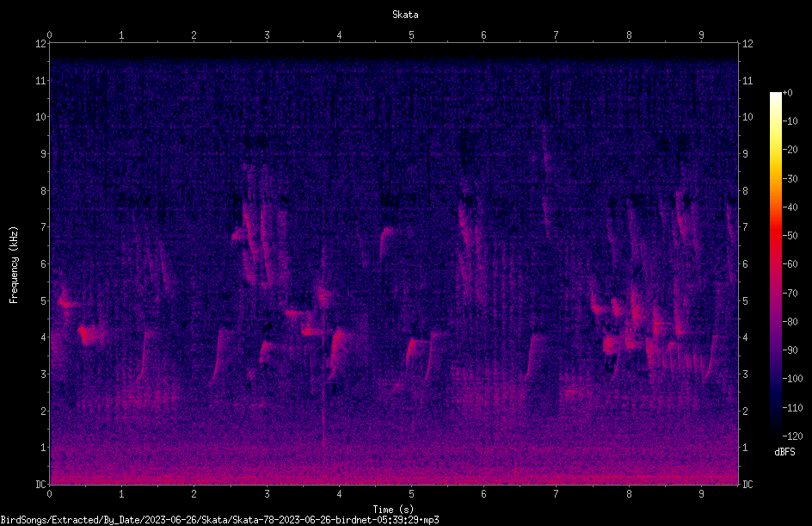The width and height of the screenshot is (812, 526).
Task: Click '7' on the bottom time axis
Action: [557, 494]
